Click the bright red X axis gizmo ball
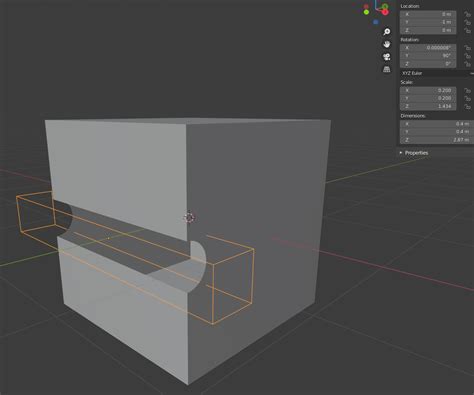The width and height of the screenshot is (474, 395). 385,12
